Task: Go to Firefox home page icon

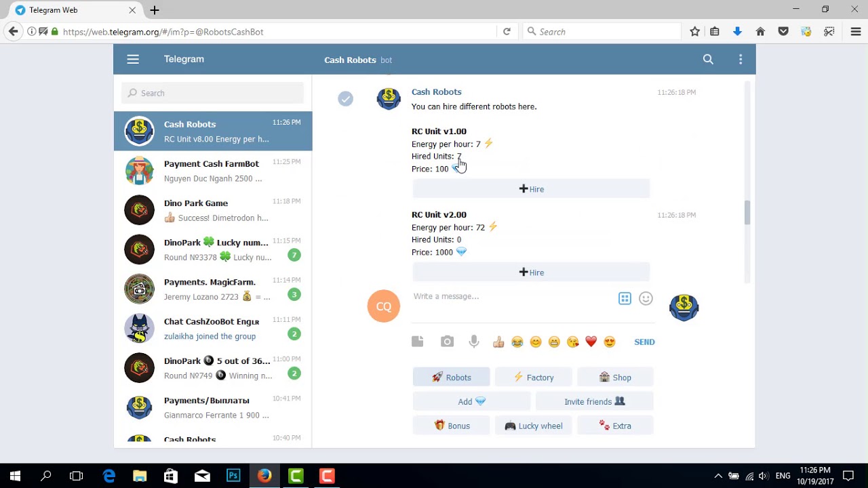Action: point(760,31)
